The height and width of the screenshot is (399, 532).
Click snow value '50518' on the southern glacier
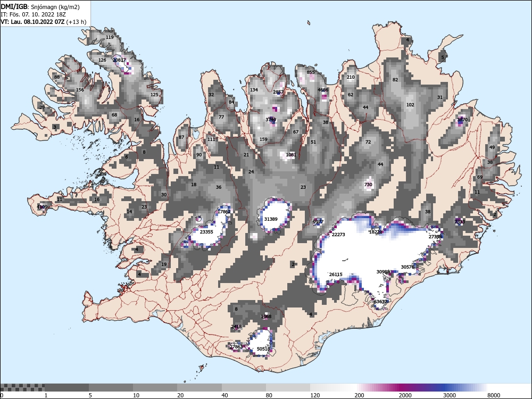click(x=263, y=349)
